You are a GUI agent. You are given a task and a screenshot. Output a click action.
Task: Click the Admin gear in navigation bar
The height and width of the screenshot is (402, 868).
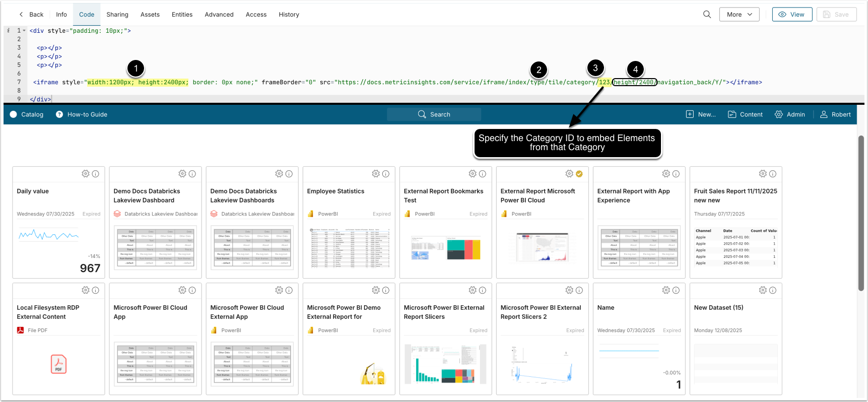779,114
